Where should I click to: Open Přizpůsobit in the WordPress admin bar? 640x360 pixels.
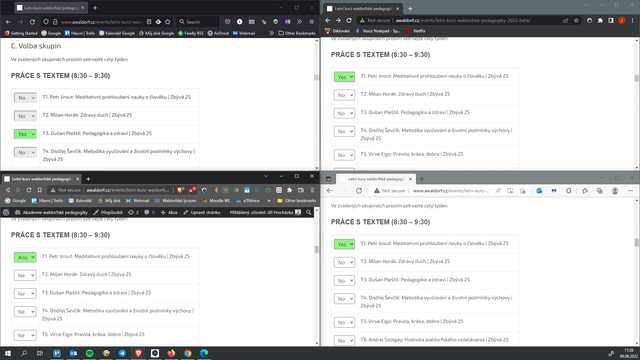(x=108, y=212)
